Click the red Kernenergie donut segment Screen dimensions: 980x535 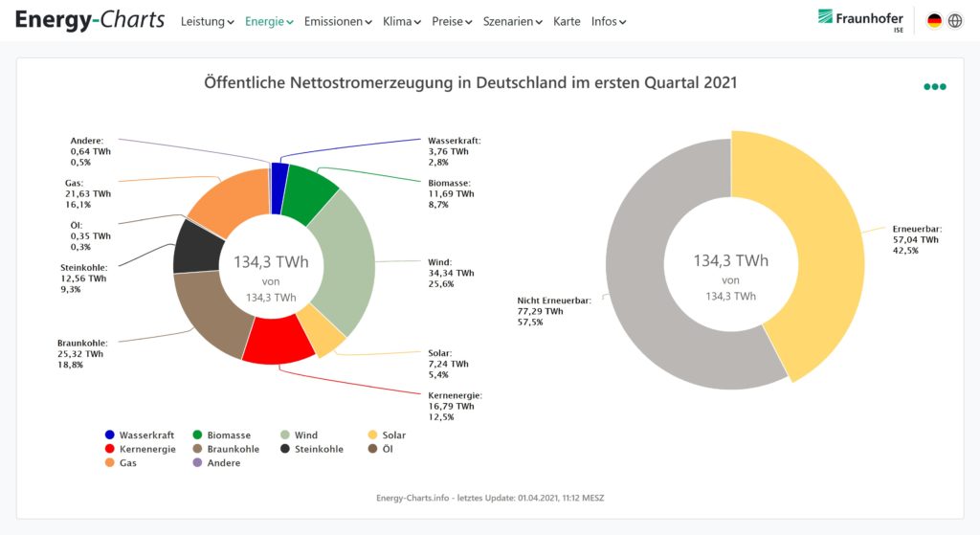(x=276, y=343)
